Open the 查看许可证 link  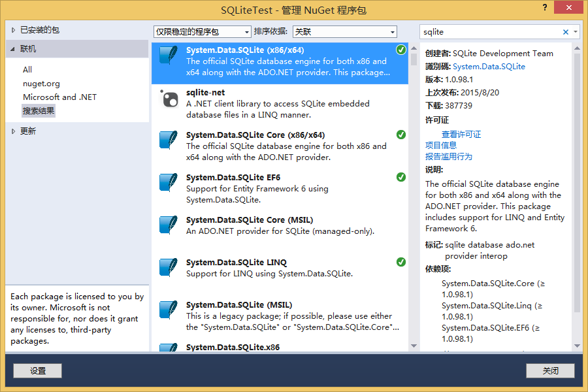click(x=461, y=135)
